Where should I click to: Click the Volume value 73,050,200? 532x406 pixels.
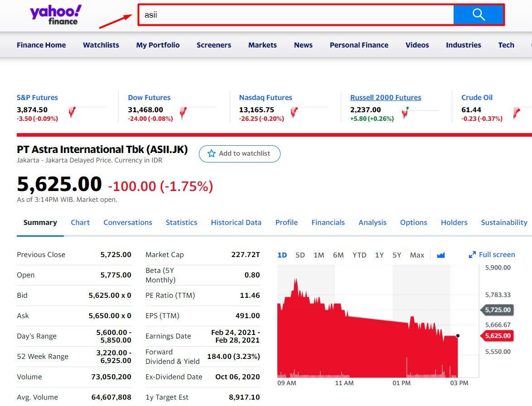(x=111, y=377)
